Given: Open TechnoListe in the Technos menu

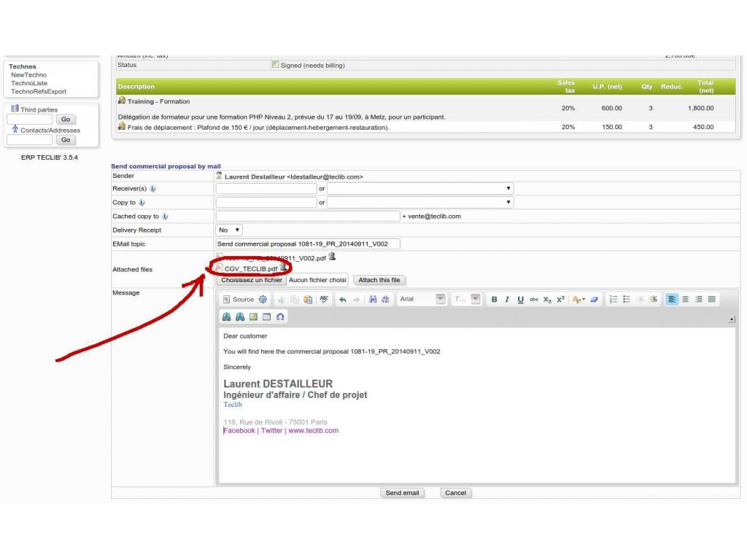Looking at the screenshot, I should pyautogui.click(x=29, y=83).
